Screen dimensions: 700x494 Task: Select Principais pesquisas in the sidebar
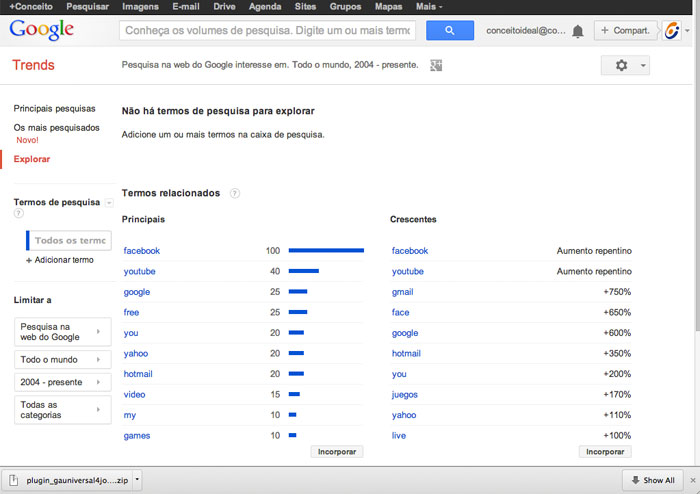[54, 108]
